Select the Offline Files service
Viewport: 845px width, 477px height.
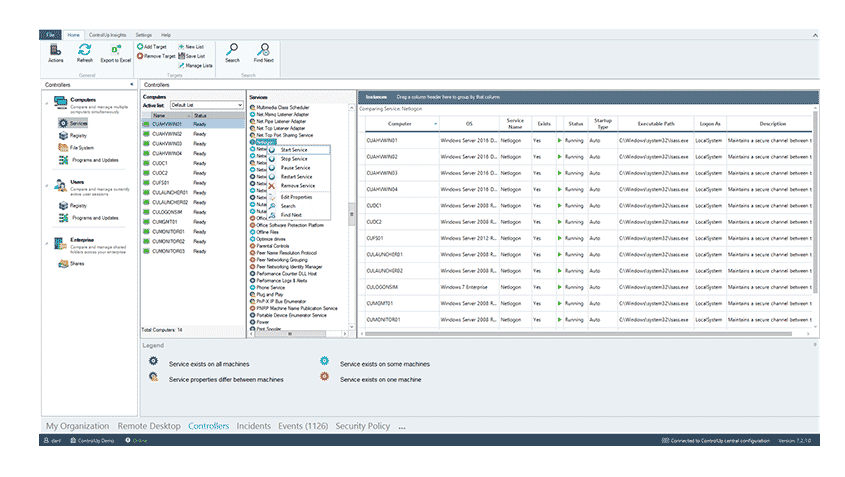(267, 232)
